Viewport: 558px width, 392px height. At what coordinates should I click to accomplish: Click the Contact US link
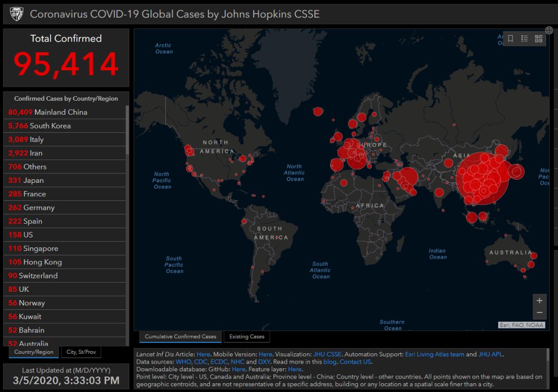tap(355, 362)
